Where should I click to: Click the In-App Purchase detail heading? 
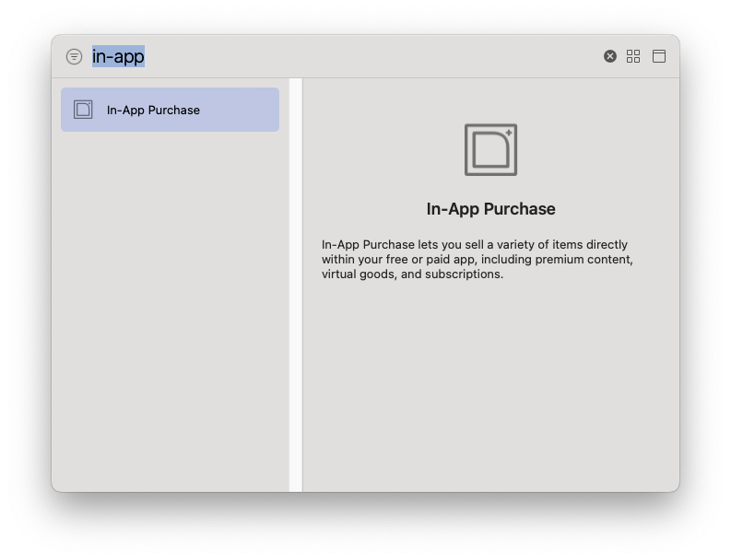tap(491, 209)
